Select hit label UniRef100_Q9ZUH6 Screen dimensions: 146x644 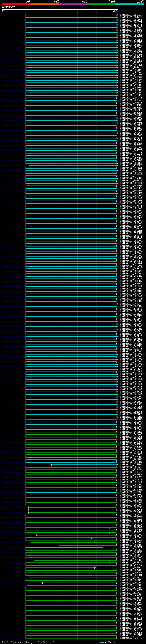pyautogui.click(x=131, y=85)
